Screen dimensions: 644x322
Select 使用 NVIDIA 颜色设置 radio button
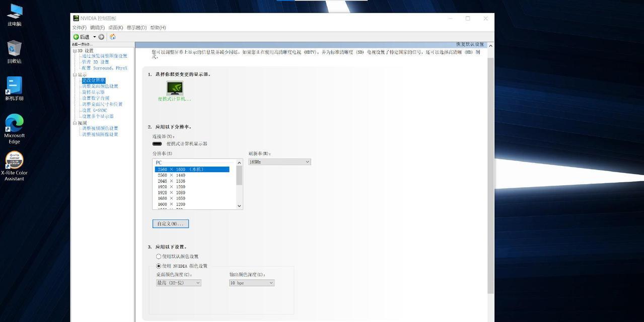pyautogui.click(x=159, y=266)
